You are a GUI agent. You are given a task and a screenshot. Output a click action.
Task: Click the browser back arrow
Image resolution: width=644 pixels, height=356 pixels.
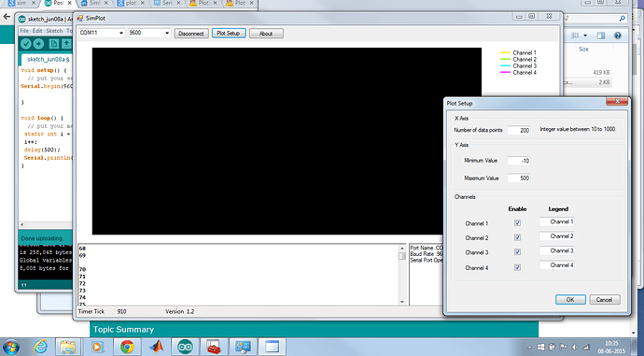(x=7, y=17)
